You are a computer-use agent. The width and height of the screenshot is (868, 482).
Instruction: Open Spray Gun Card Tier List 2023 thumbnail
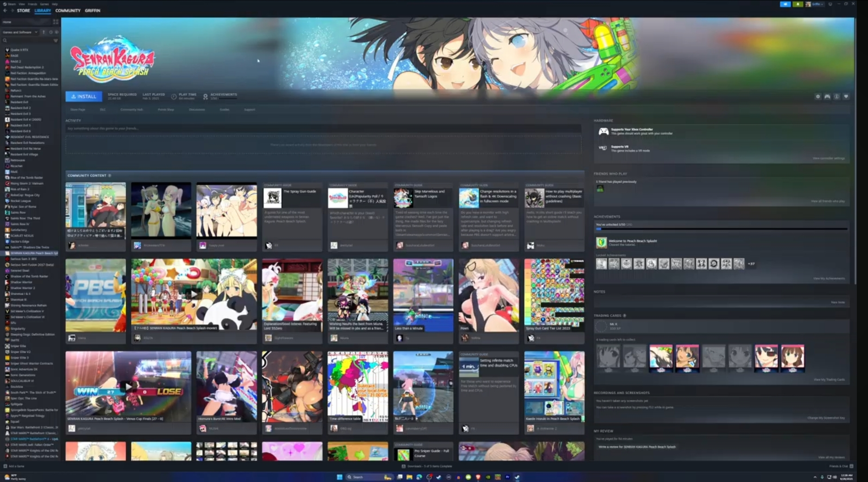pos(554,295)
